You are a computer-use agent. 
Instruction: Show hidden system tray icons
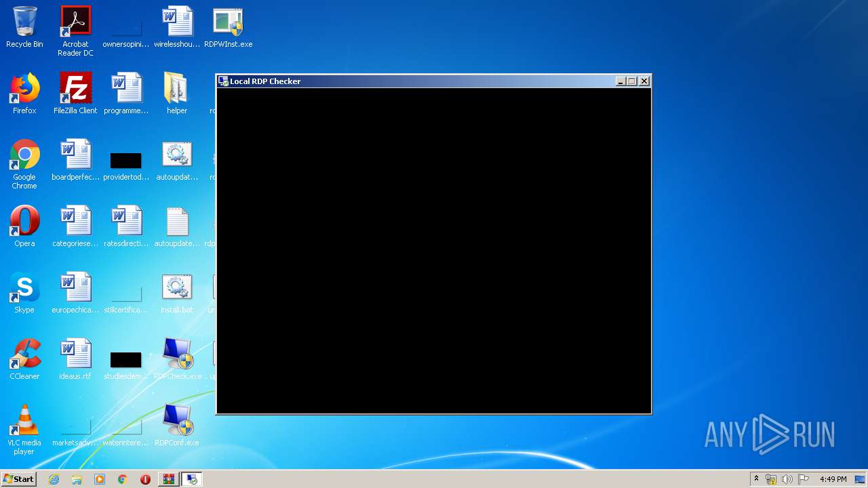(756, 479)
